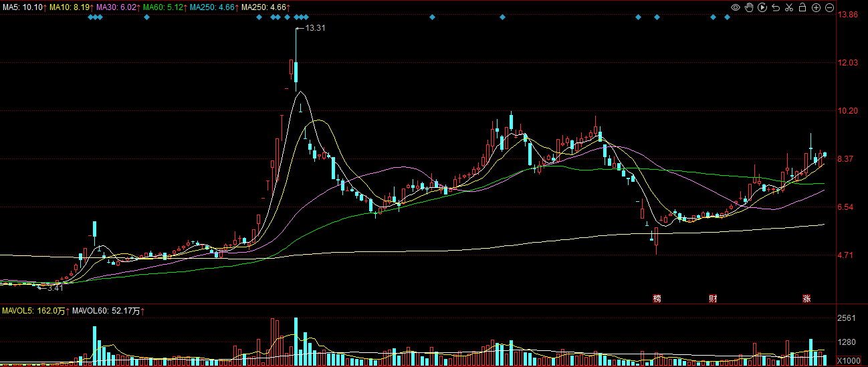Click the 13.86 price axis value
Viewport: 868px width, 367px height.
(848, 15)
